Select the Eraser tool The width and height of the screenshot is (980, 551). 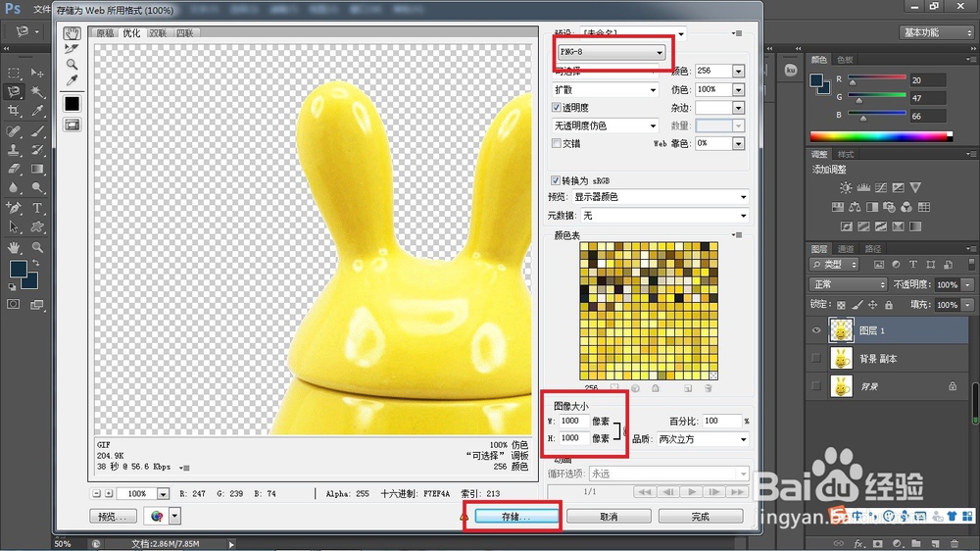pyautogui.click(x=14, y=169)
